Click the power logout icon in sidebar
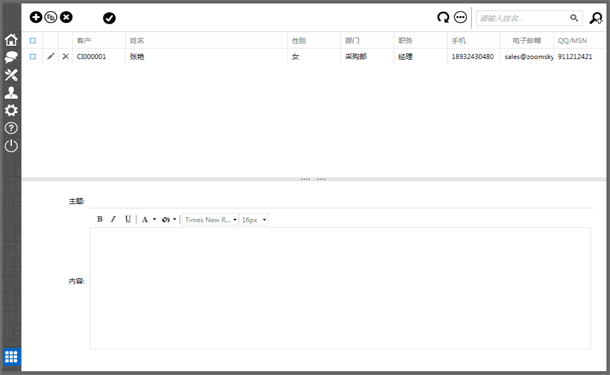610x375 pixels. click(11, 146)
